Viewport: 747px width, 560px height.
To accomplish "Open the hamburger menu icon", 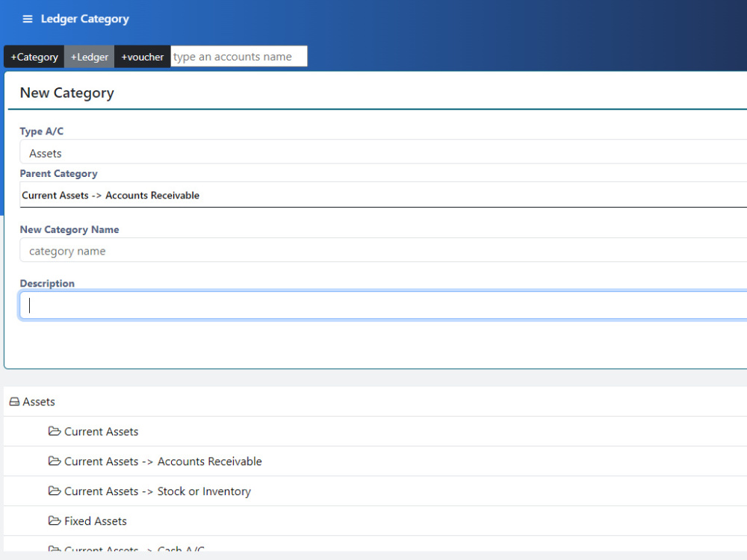I will pyautogui.click(x=28, y=19).
